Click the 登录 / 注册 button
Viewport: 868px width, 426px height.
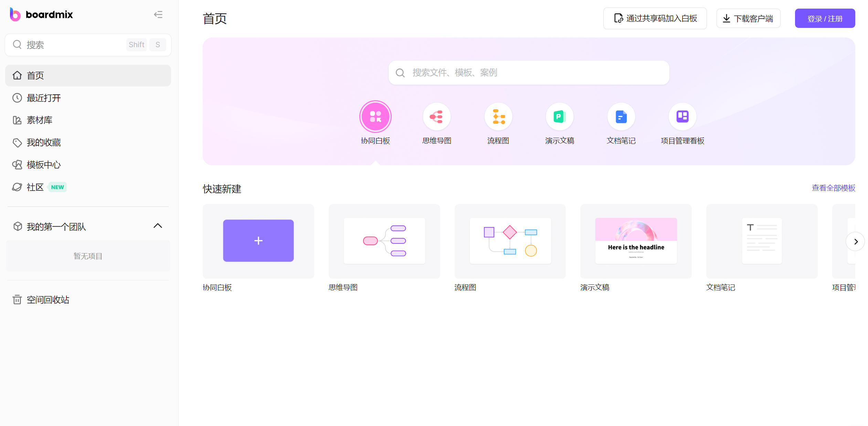click(825, 19)
